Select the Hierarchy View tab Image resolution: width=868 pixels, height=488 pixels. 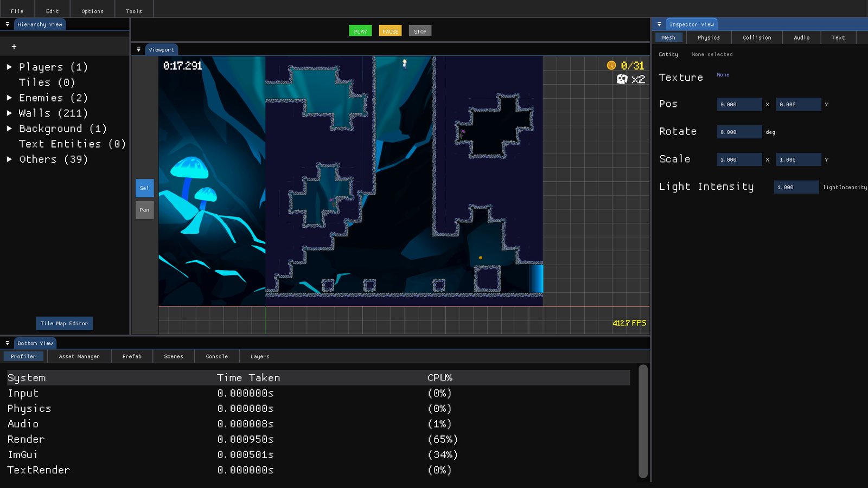[40, 24]
